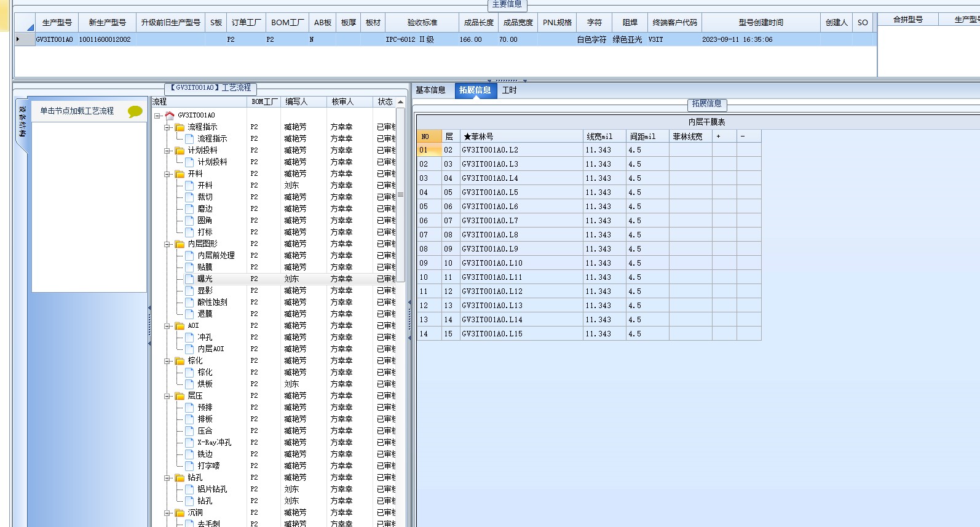This screenshot has height=527, width=980.
Task: Collapse the 计划投料 folder node
Action: pyautogui.click(x=167, y=151)
